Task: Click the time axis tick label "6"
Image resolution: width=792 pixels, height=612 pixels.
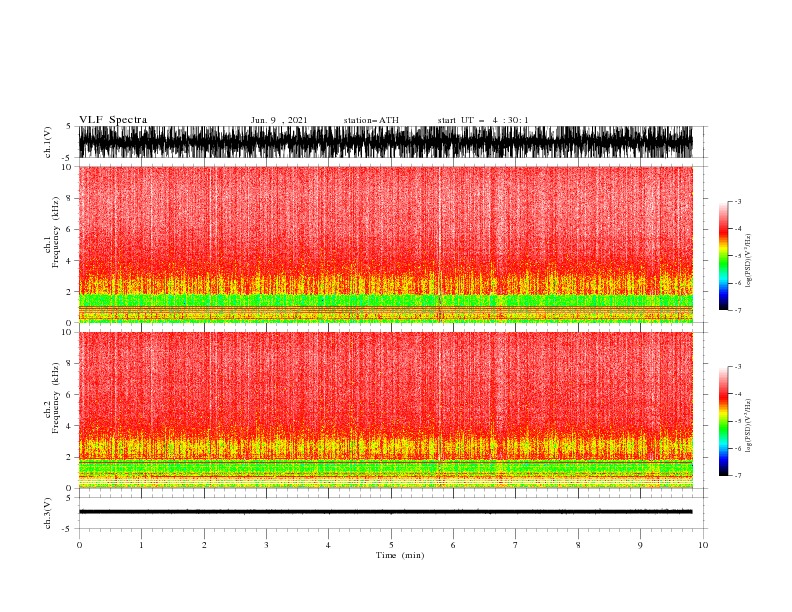Action: point(453,545)
